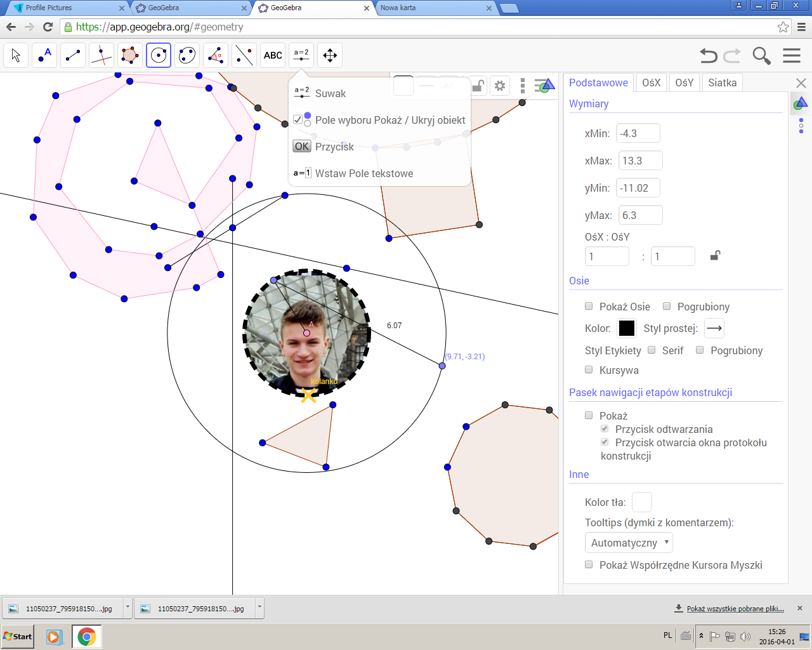This screenshot has height=650, width=812.
Task: Open the Styl prostej arrow dropdown
Action: 714,328
